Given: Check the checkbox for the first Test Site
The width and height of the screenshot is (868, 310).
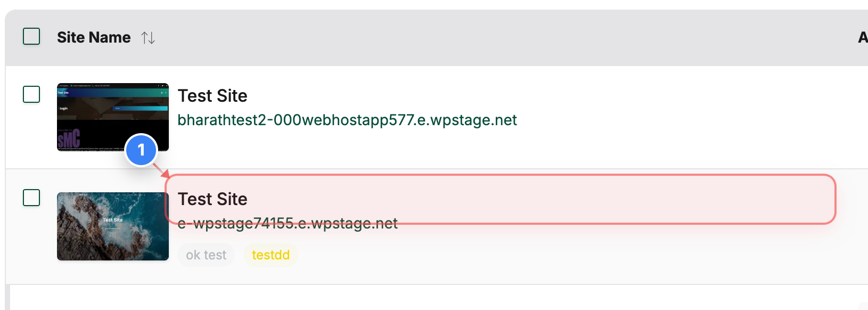Looking at the screenshot, I should [x=31, y=94].
